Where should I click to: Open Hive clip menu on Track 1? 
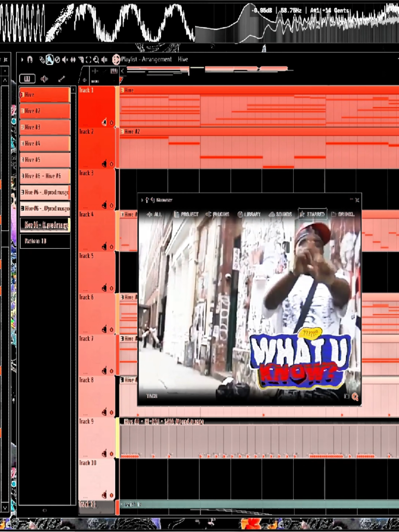click(122, 90)
